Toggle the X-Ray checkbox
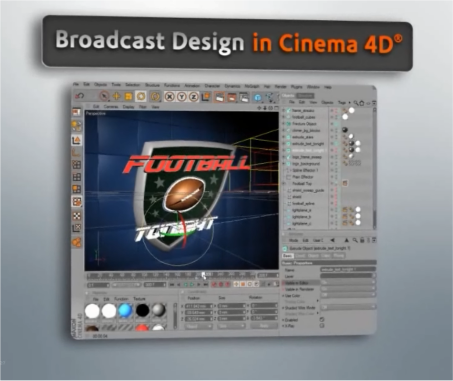Viewport: 453px width, 381px height. tap(322, 325)
